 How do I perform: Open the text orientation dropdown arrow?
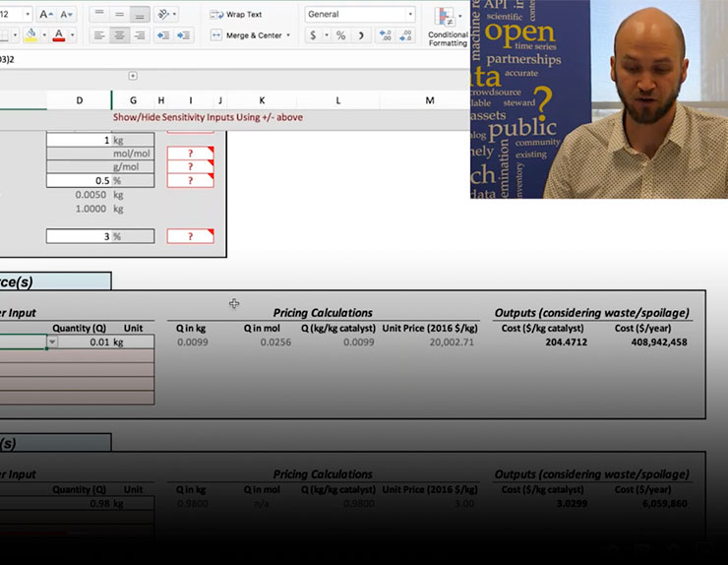174,15
